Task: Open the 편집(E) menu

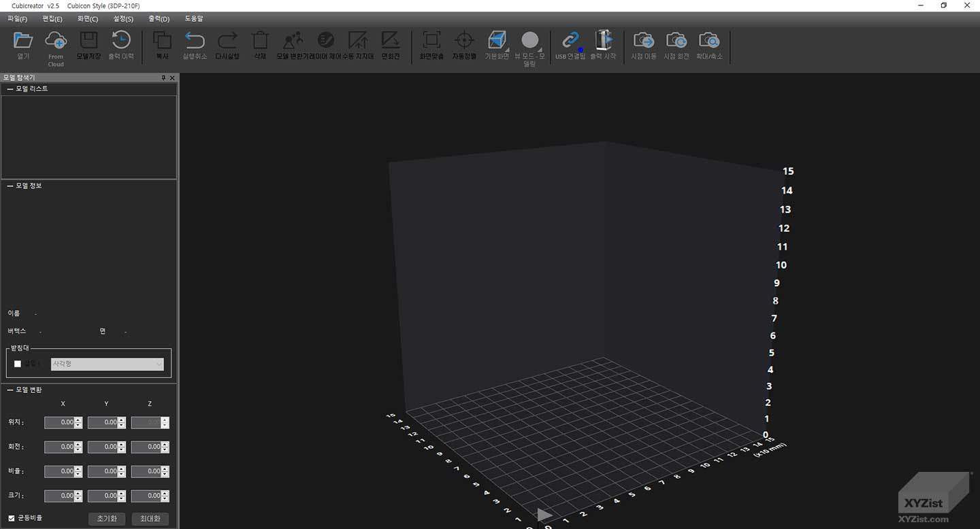Action: click(x=52, y=18)
